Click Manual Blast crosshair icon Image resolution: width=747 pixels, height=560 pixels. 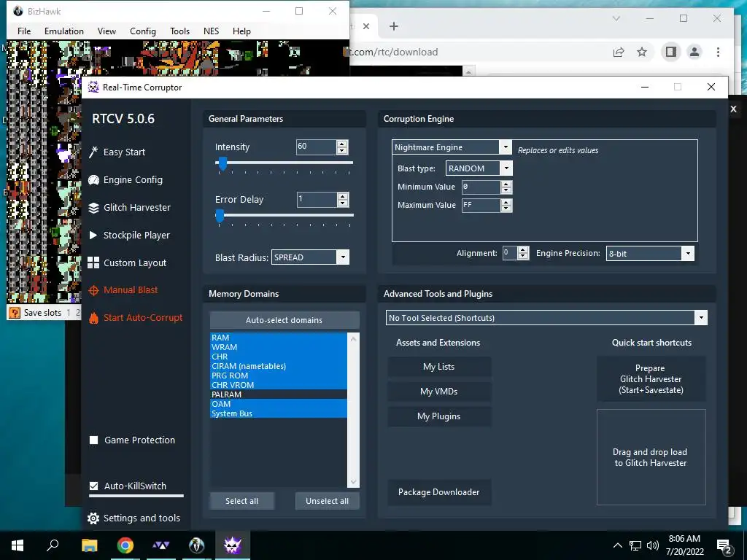(x=94, y=290)
